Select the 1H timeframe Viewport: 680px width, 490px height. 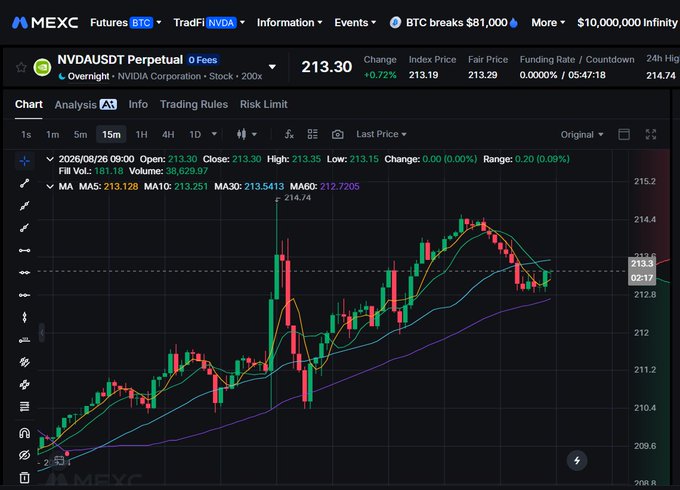tap(141, 134)
